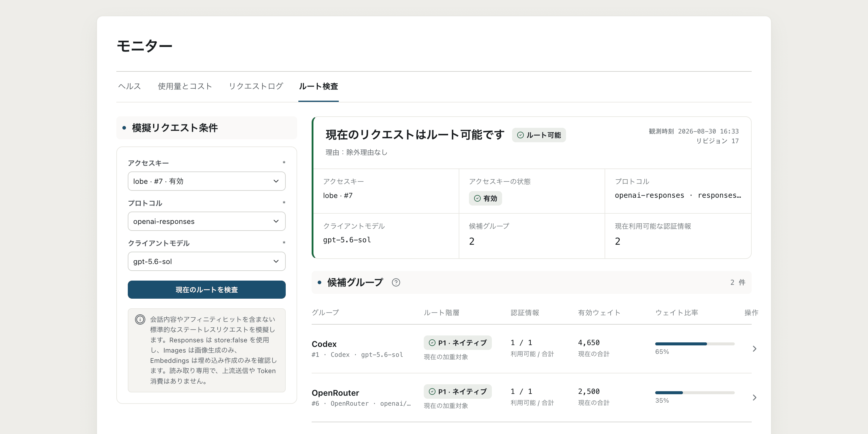
Task: Open the クライアントモデル dropdown showing gpt-5.6-sol
Action: click(206, 262)
